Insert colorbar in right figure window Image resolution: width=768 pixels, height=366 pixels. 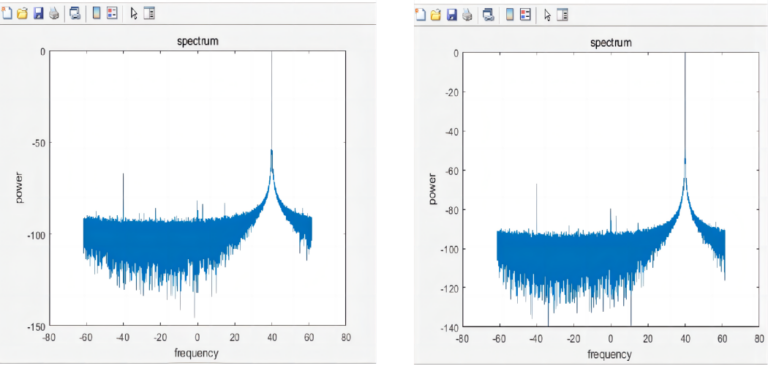click(510, 15)
